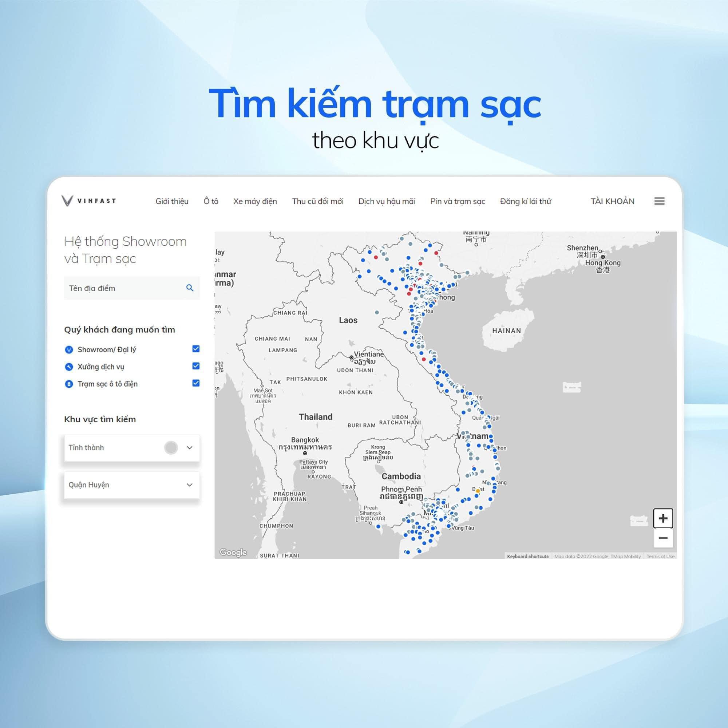Screen dimensions: 728x728
Task: Click the search magnifier icon
Action: tap(190, 288)
